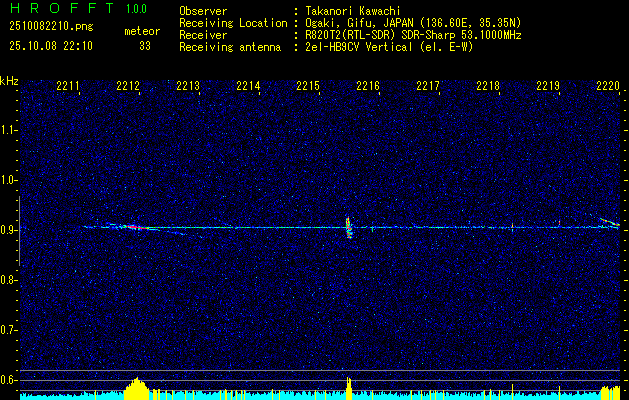Click antenna text 2el-HB9CV Vertical

click(x=358, y=47)
